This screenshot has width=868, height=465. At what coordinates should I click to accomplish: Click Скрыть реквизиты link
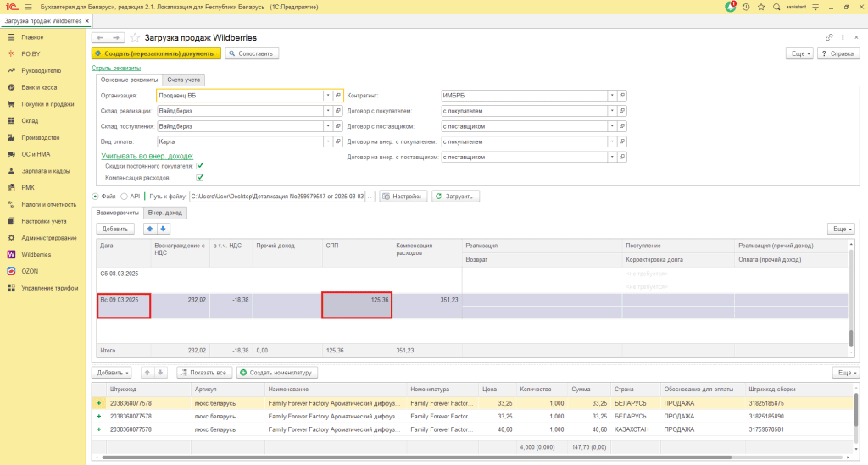(116, 68)
